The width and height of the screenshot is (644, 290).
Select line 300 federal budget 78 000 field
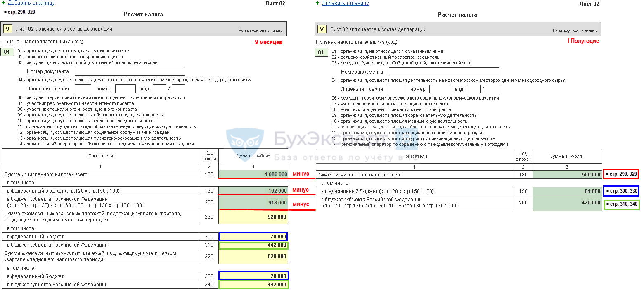point(253,237)
